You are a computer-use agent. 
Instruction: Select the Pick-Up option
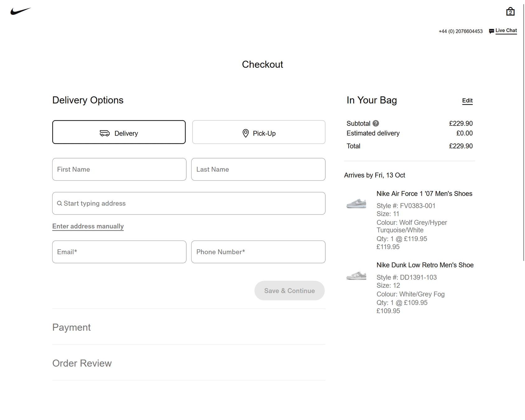click(x=259, y=132)
